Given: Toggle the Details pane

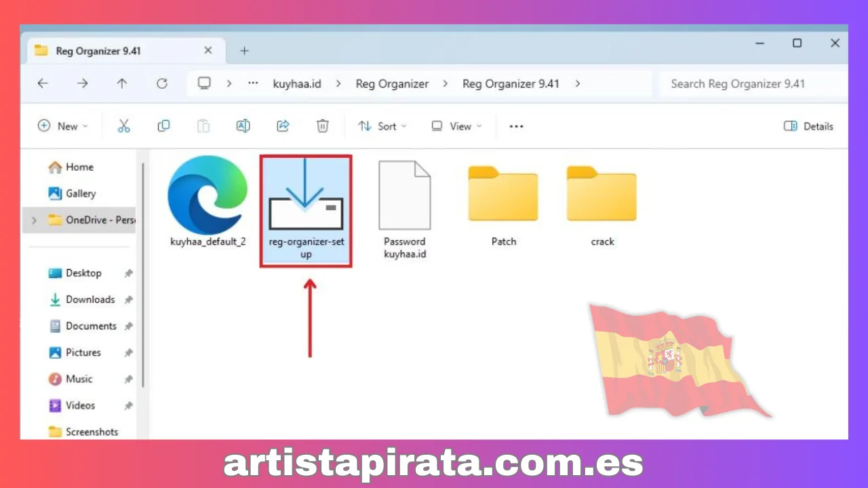Looking at the screenshot, I should (808, 126).
